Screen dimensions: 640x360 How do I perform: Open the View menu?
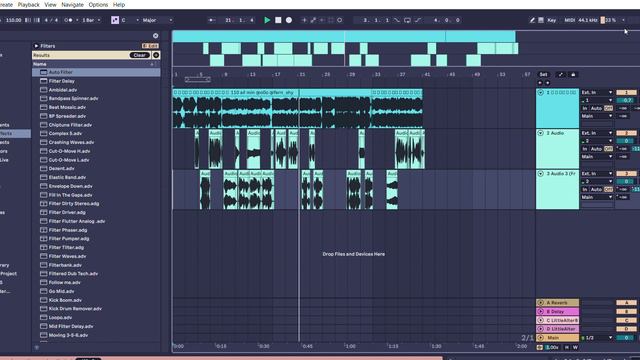(x=50, y=5)
